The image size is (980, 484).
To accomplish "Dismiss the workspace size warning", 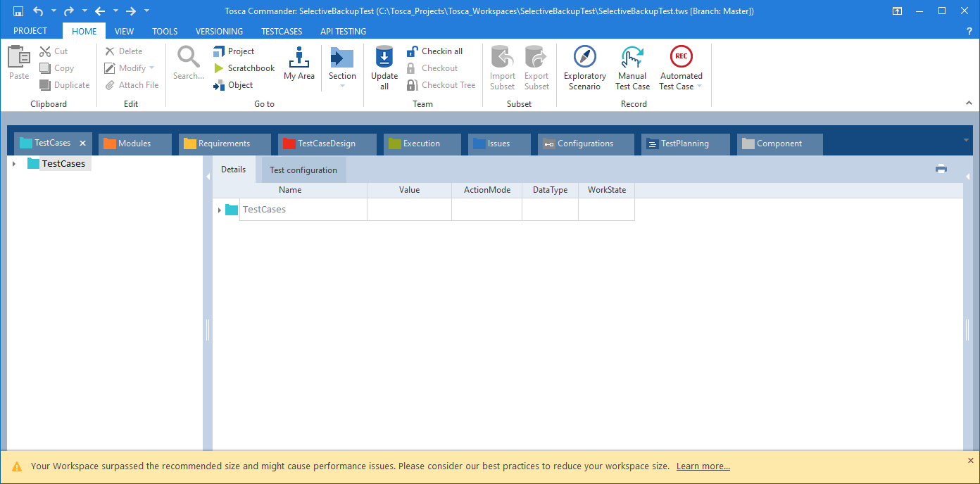I will [x=970, y=460].
